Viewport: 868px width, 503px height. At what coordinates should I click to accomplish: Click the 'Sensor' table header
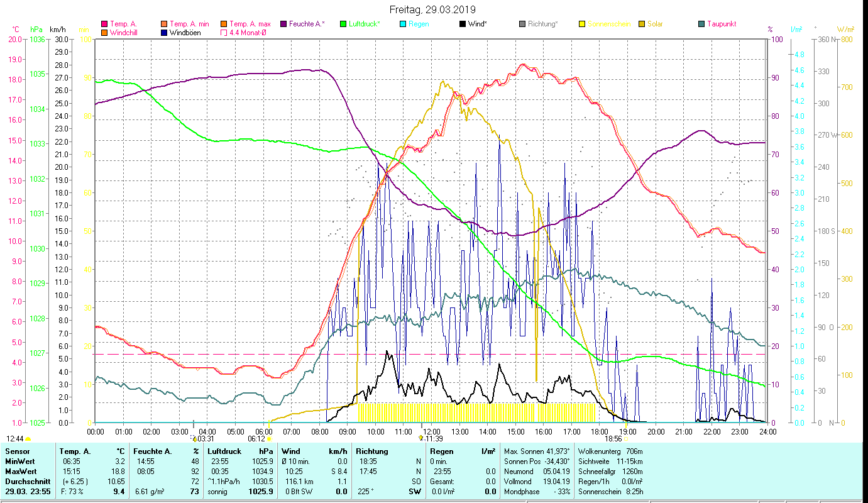click(17, 451)
